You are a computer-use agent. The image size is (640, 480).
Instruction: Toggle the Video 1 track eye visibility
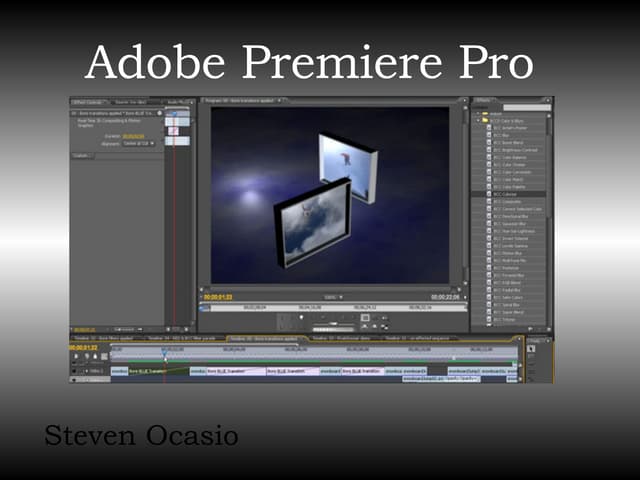pyautogui.click(x=75, y=371)
